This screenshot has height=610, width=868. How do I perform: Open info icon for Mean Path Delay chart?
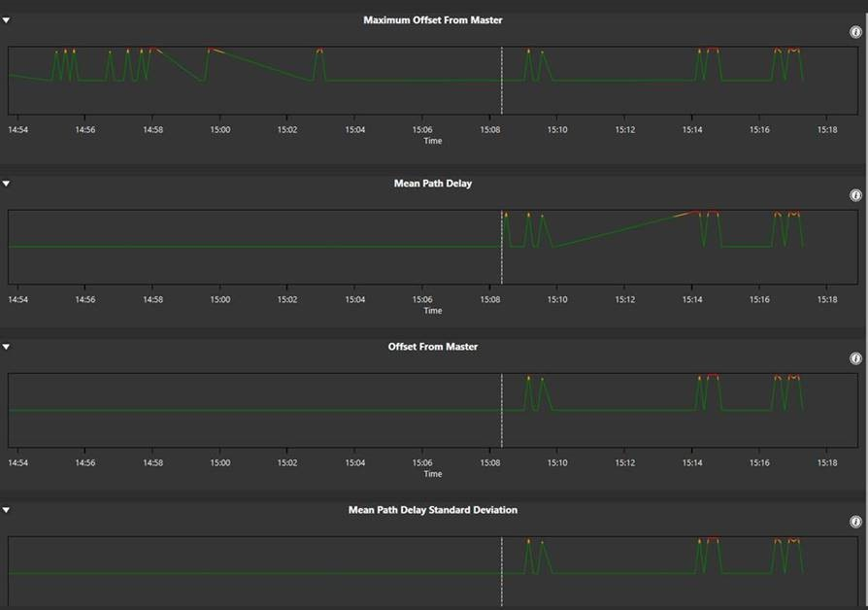click(x=855, y=195)
